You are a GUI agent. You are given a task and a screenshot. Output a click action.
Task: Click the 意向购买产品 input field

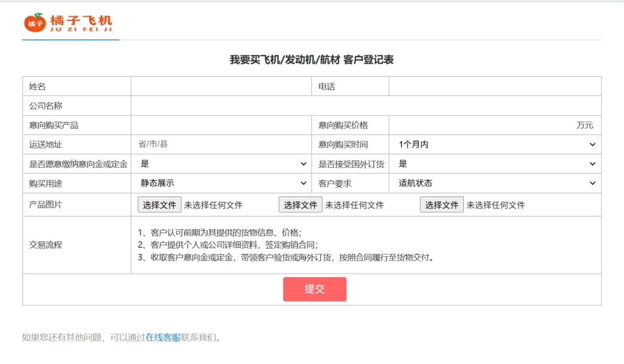coord(221,125)
